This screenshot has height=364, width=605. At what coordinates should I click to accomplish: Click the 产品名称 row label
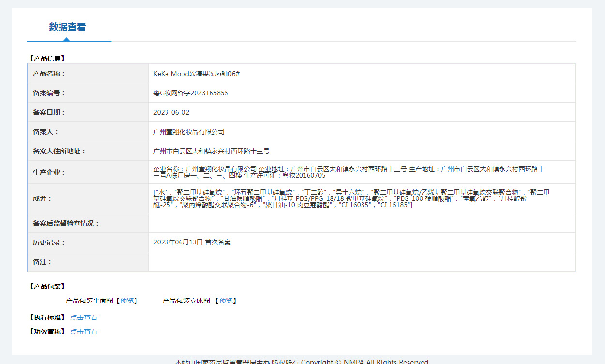point(49,74)
